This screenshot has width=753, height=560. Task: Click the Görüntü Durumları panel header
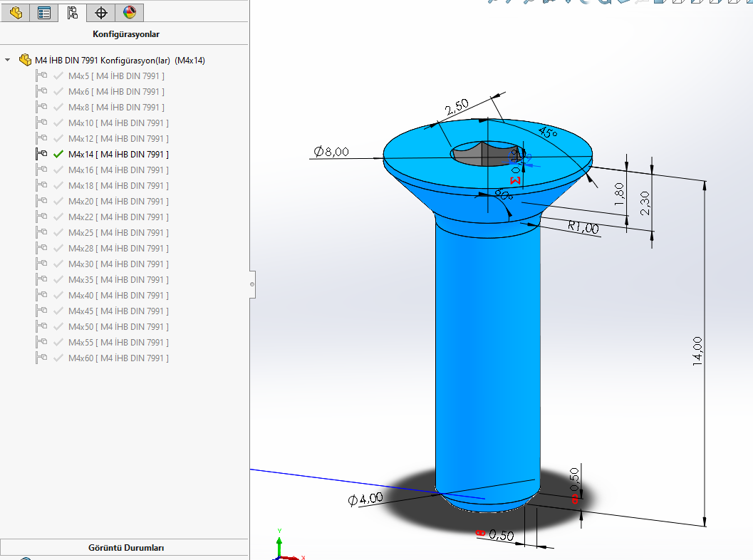coord(125,548)
